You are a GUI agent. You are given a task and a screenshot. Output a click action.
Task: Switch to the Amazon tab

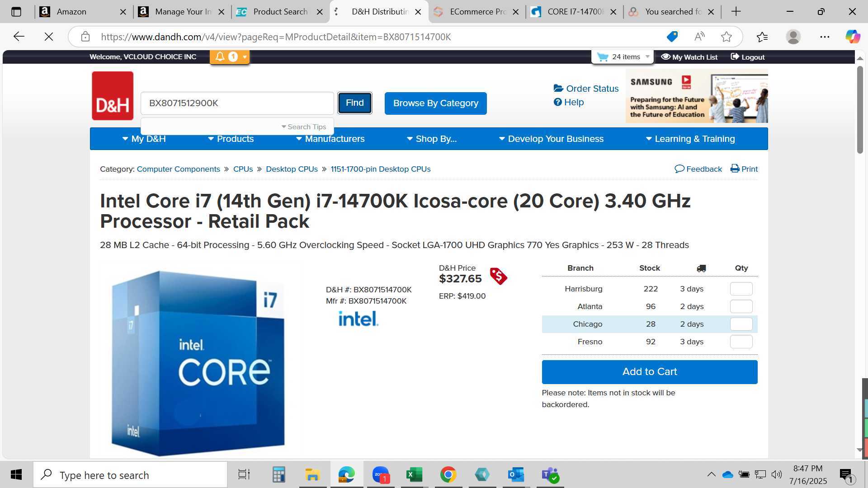pos(83,12)
